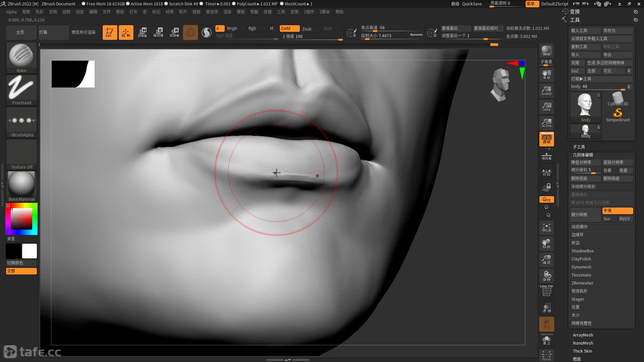Open the FreeHand stroke picker
Screen dimensions: 644x362
coord(21,90)
